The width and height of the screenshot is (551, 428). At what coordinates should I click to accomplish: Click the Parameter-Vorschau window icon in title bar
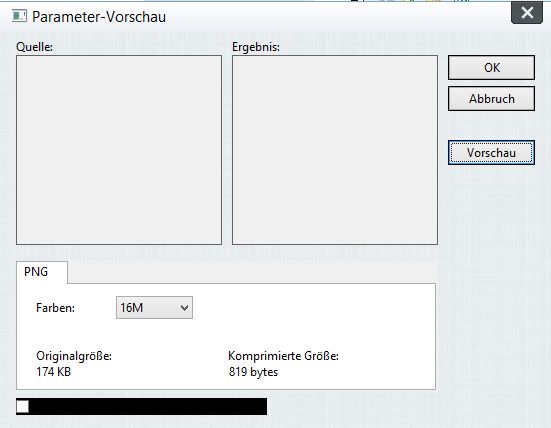tap(19, 16)
